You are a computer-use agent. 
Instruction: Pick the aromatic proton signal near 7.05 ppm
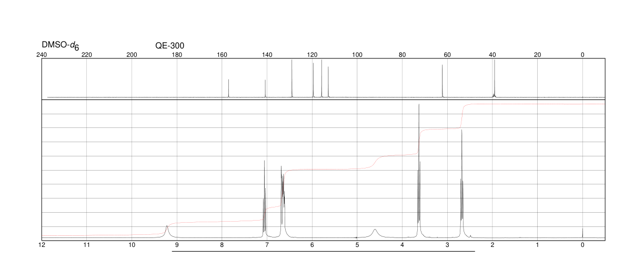(265, 199)
